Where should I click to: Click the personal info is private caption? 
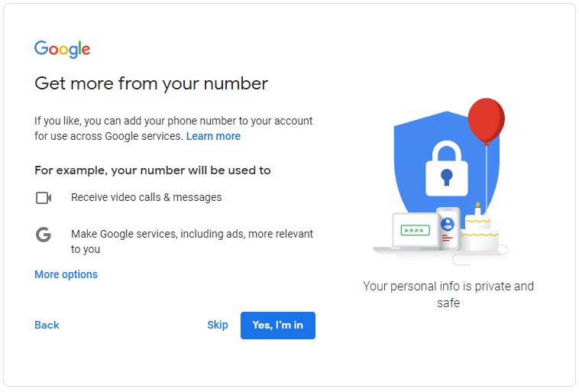pyautogui.click(x=448, y=294)
